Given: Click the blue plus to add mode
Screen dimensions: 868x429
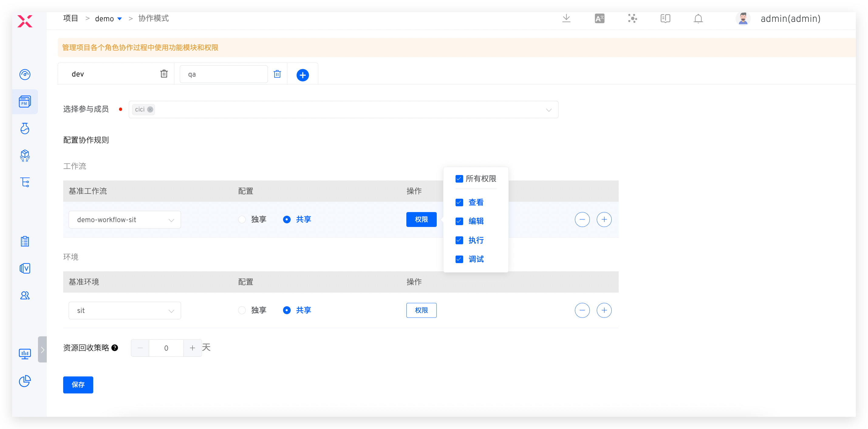Looking at the screenshot, I should [302, 75].
